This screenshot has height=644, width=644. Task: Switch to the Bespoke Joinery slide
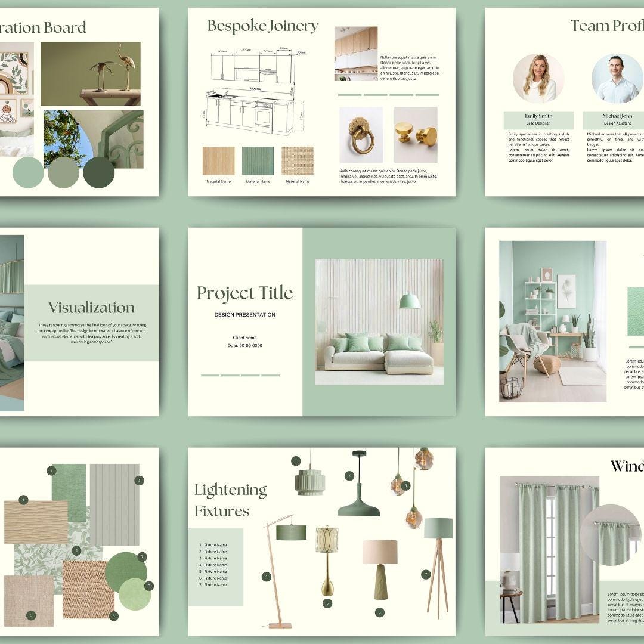pyautogui.click(x=262, y=26)
